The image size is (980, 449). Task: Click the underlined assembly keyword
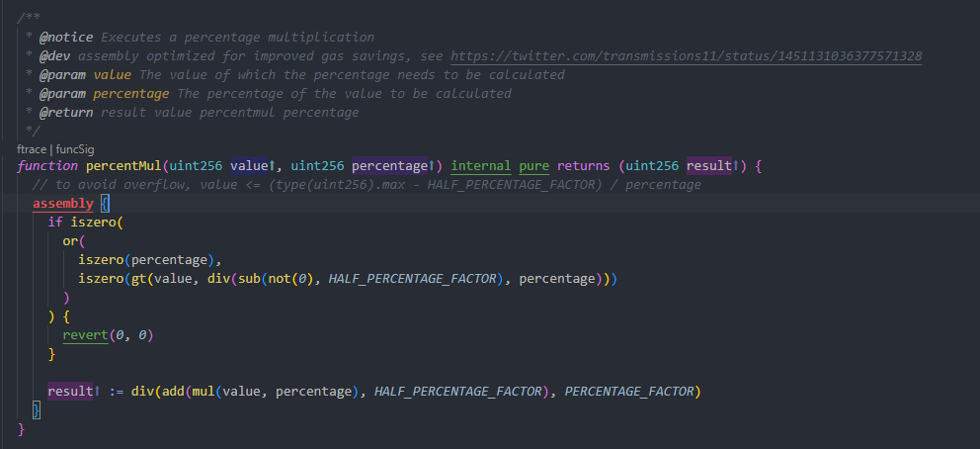(63, 204)
